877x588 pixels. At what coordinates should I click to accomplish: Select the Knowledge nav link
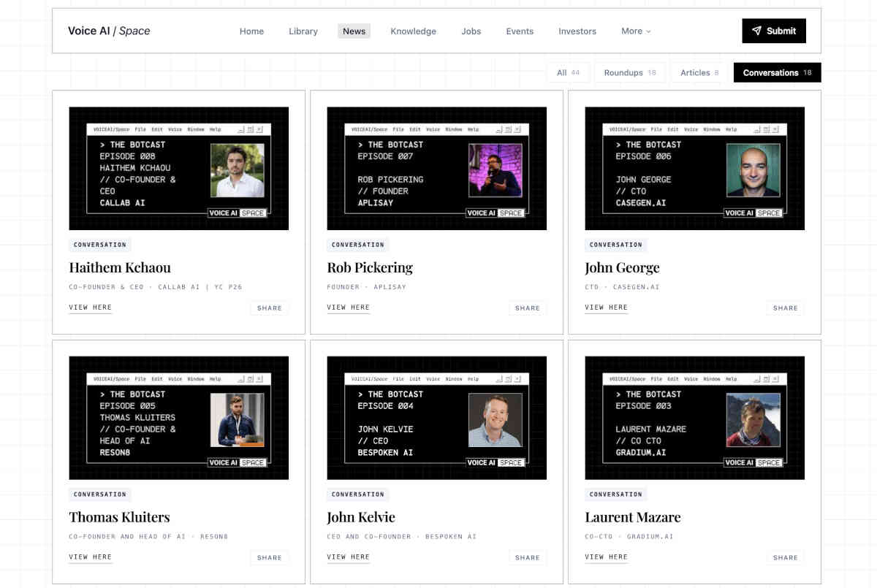[x=413, y=31]
